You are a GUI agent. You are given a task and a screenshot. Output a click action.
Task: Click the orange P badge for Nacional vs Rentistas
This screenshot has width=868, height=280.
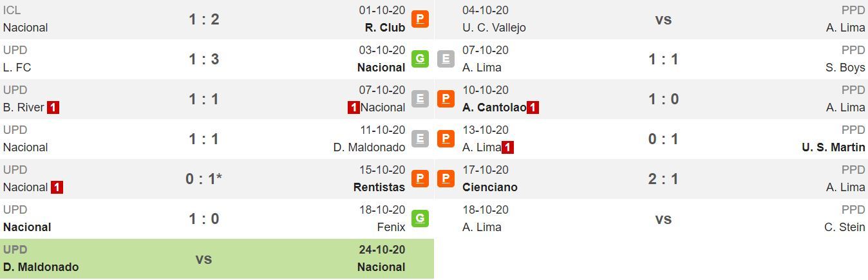[x=420, y=178]
